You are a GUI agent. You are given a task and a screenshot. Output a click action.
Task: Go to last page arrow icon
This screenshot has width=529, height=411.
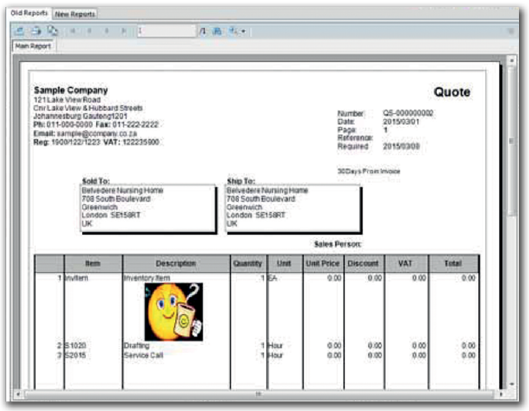(x=124, y=31)
